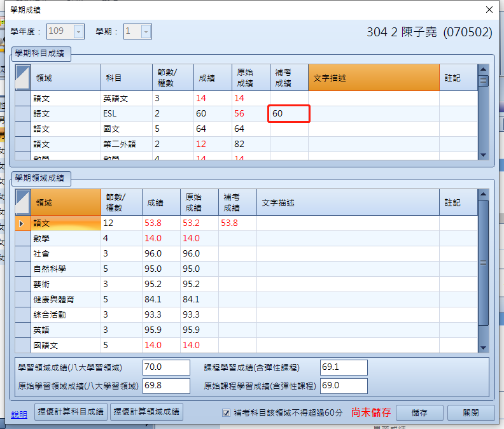Click 擇優計算科目成績 button

pos(71,412)
